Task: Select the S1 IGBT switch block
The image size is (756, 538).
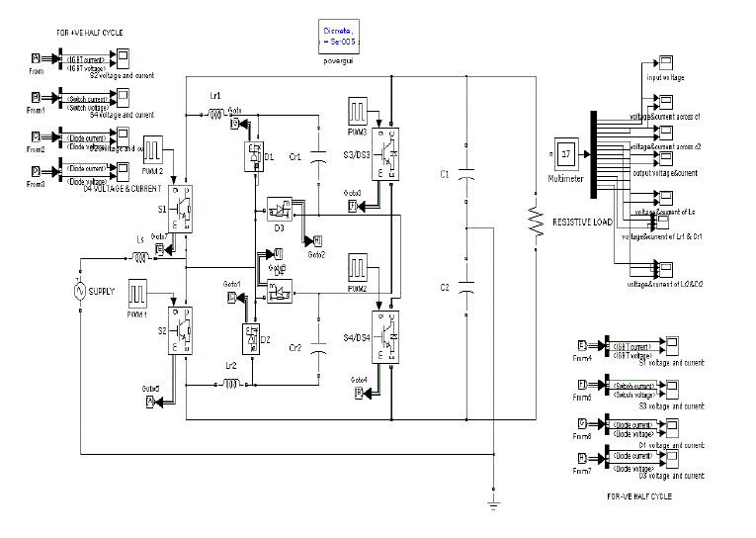Action: coord(183,207)
